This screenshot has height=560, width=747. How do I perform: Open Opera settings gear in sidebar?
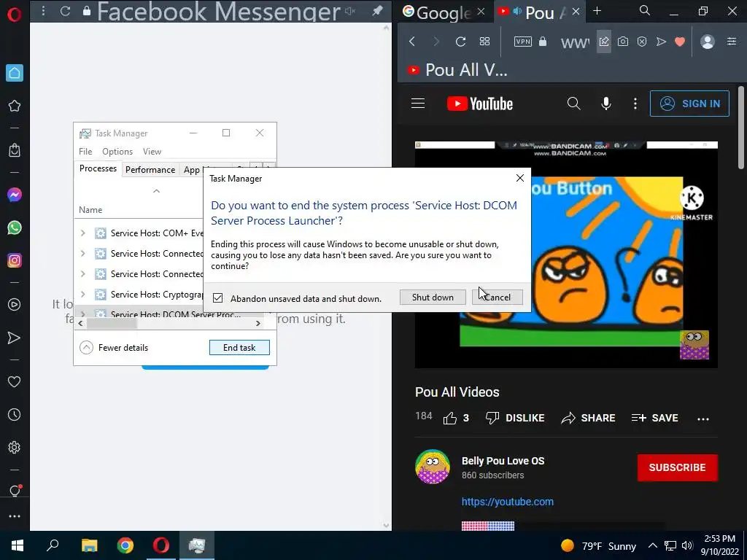pyautogui.click(x=15, y=447)
